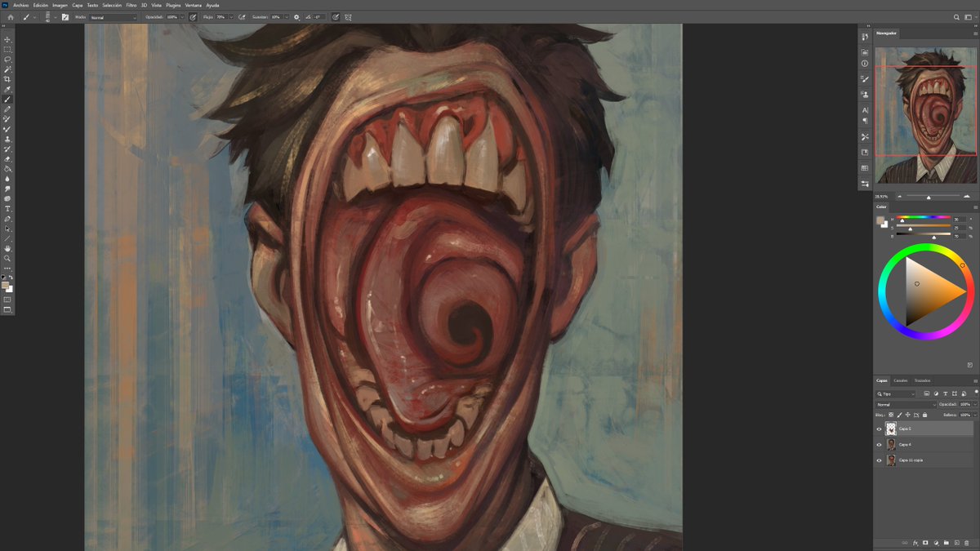The height and width of the screenshot is (551, 980).
Task: Lock transparent pixels for the layer
Action: [x=891, y=415]
